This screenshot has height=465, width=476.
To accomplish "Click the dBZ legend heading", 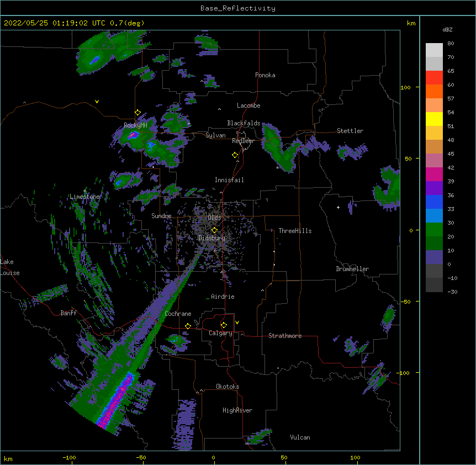I will coord(447,29).
